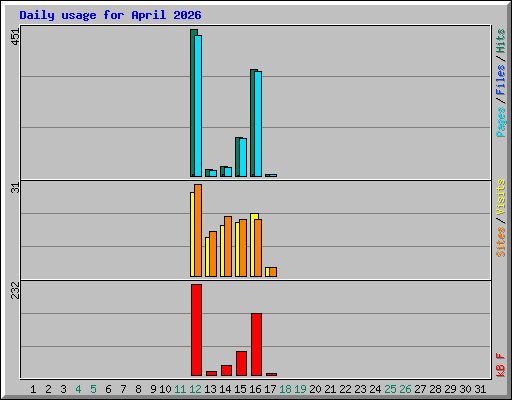The image size is (512, 400).
Task: Click the day 15 cyan pages bar
Action: pyautogui.click(x=243, y=157)
